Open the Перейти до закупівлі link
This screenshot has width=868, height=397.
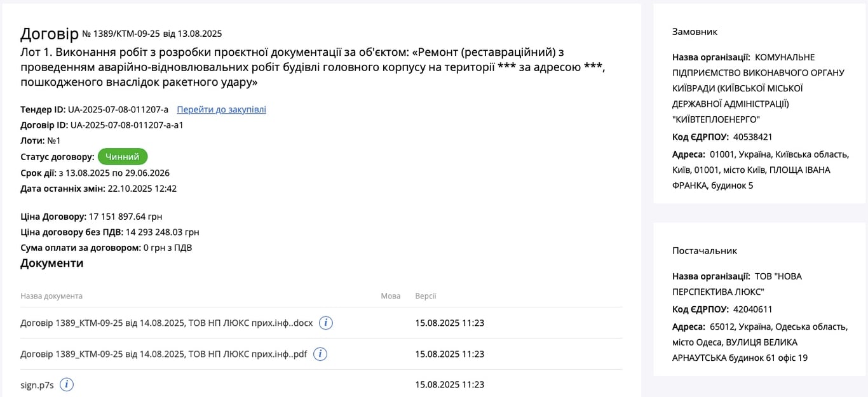coord(221,109)
